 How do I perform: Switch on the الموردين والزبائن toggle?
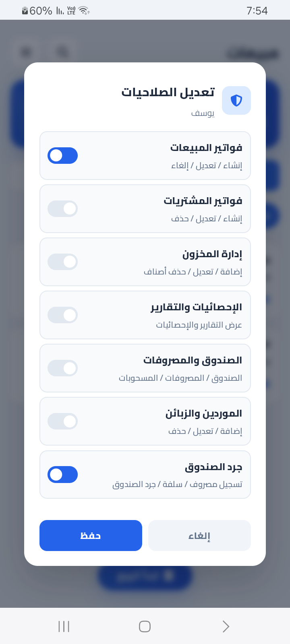(x=63, y=421)
